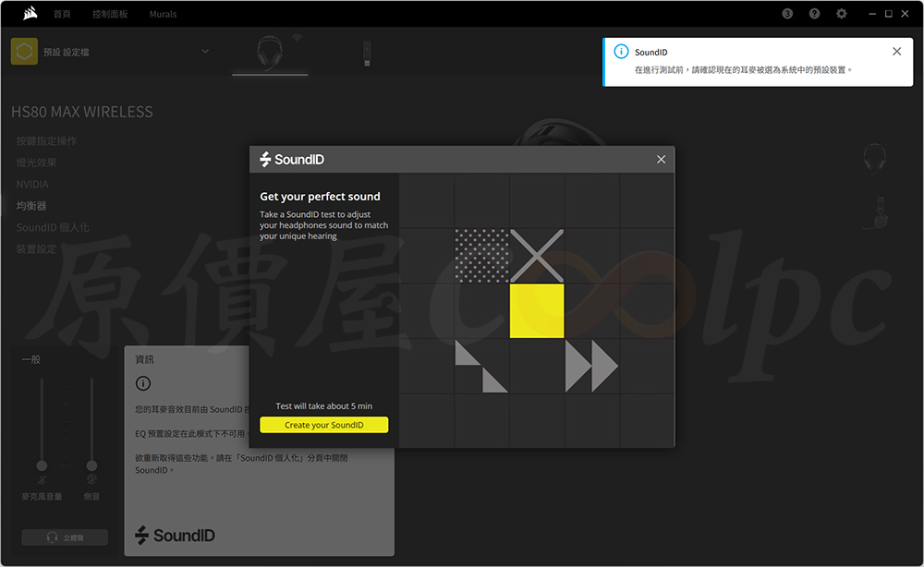This screenshot has height=567, width=924.
Task: Click the yellow default profile icon
Action: tap(24, 52)
